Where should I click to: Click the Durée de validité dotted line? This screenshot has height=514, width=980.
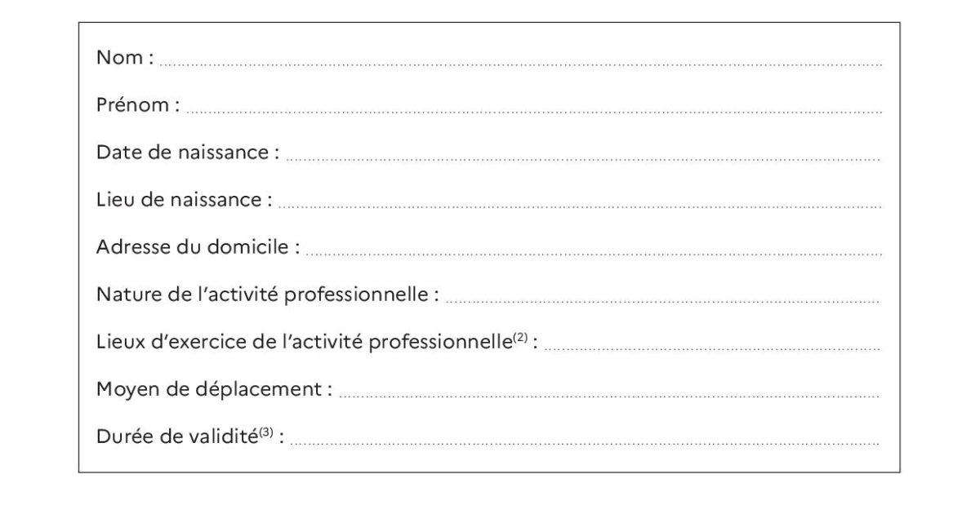coord(585,444)
